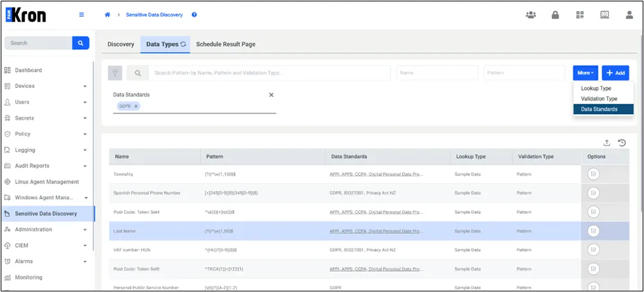Open the home breadcrumb icon
This screenshot has width=644, height=292.
pos(107,15)
